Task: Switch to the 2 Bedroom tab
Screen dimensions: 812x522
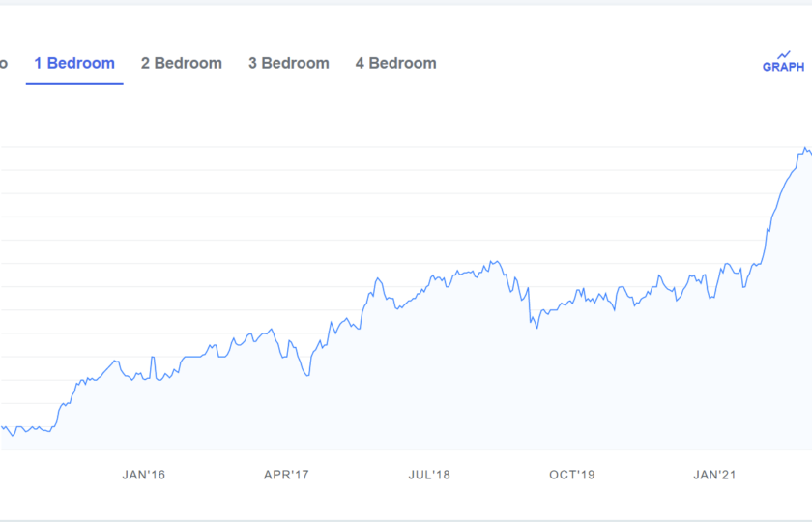Action: click(x=182, y=63)
